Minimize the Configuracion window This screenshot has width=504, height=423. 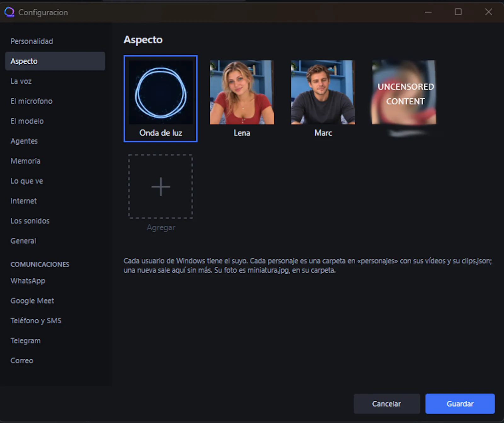click(x=428, y=12)
